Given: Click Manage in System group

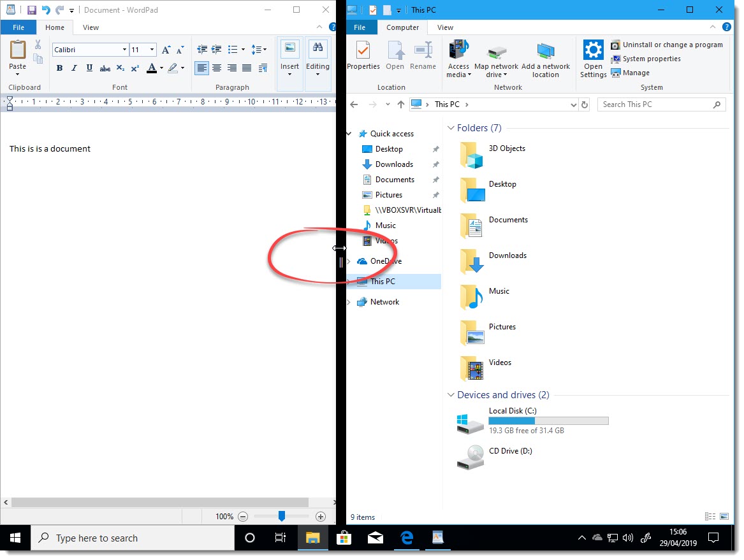Looking at the screenshot, I should [630, 73].
